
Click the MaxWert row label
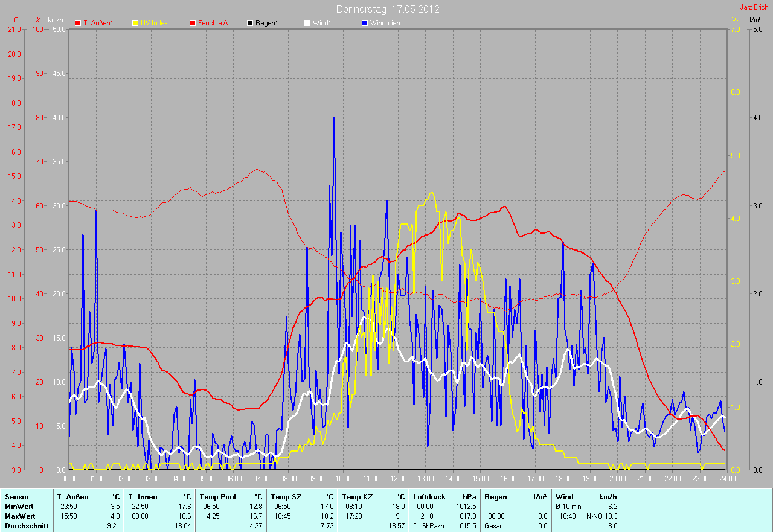point(19,516)
